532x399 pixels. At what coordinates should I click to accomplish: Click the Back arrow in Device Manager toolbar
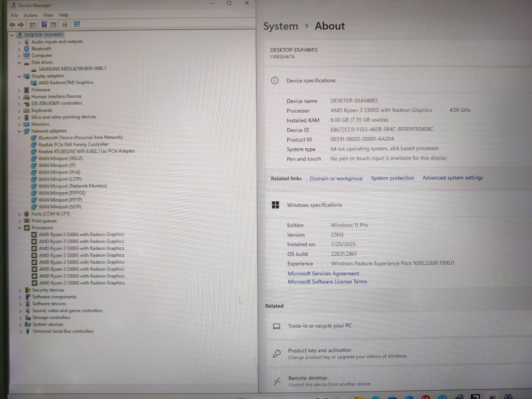click(12, 24)
